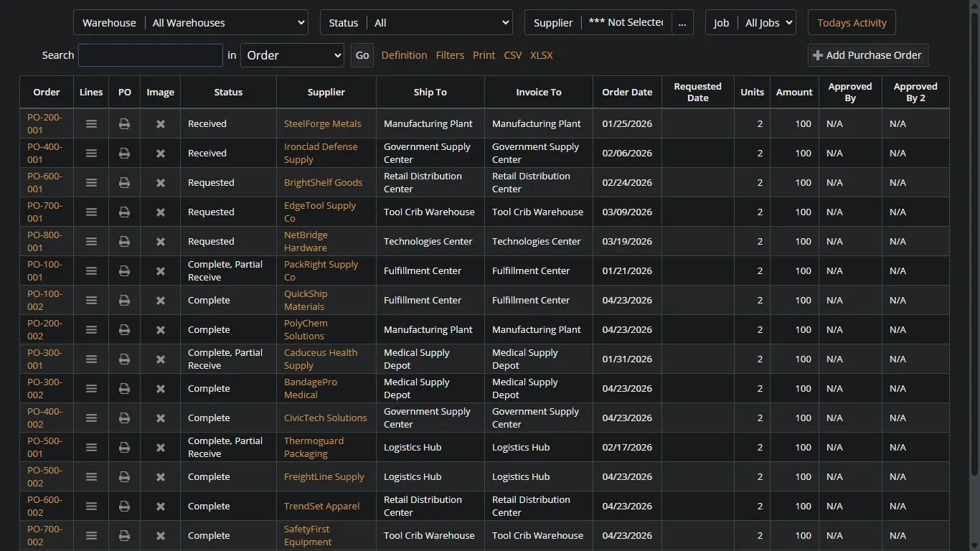980x551 pixels.
Task: Open order PO-500-002
Action: coord(44,477)
